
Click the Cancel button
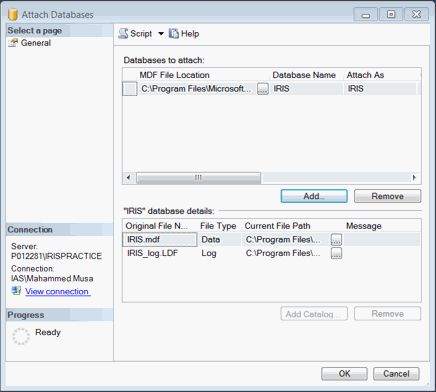coord(396,374)
